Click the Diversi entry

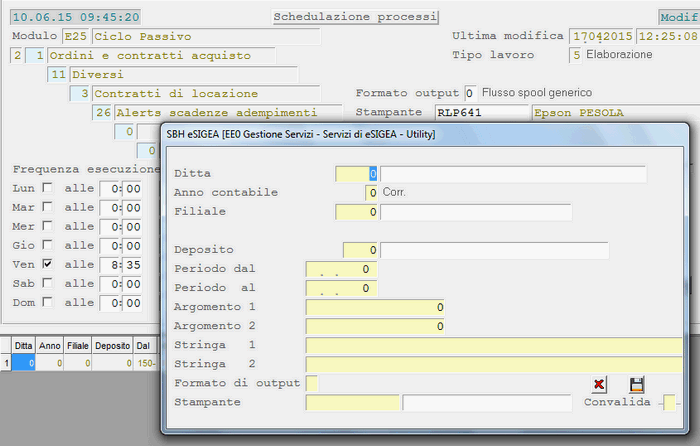click(x=184, y=75)
